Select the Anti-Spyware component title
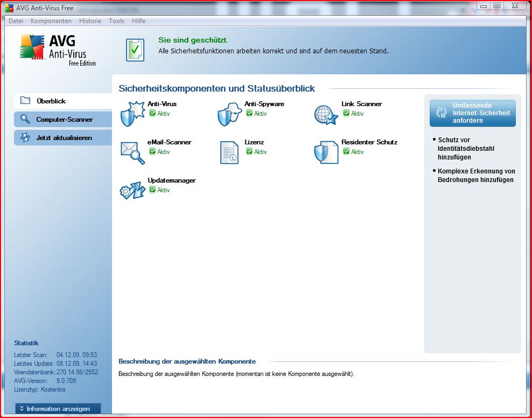The width and height of the screenshot is (532, 418). pos(264,104)
